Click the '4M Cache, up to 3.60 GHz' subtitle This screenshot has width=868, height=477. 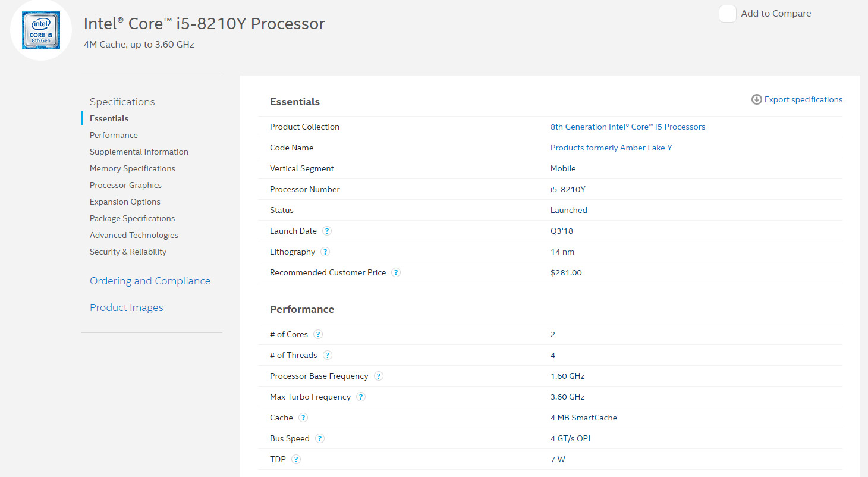(x=139, y=44)
